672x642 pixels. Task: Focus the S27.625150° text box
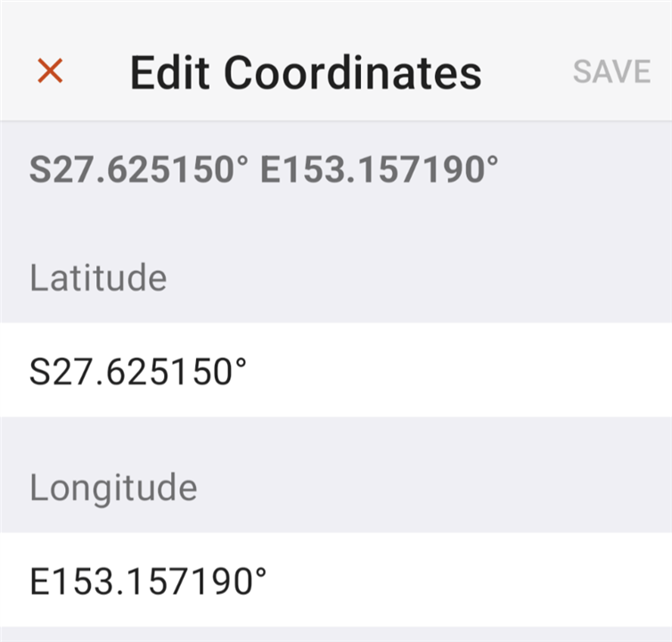click(336, 370)
